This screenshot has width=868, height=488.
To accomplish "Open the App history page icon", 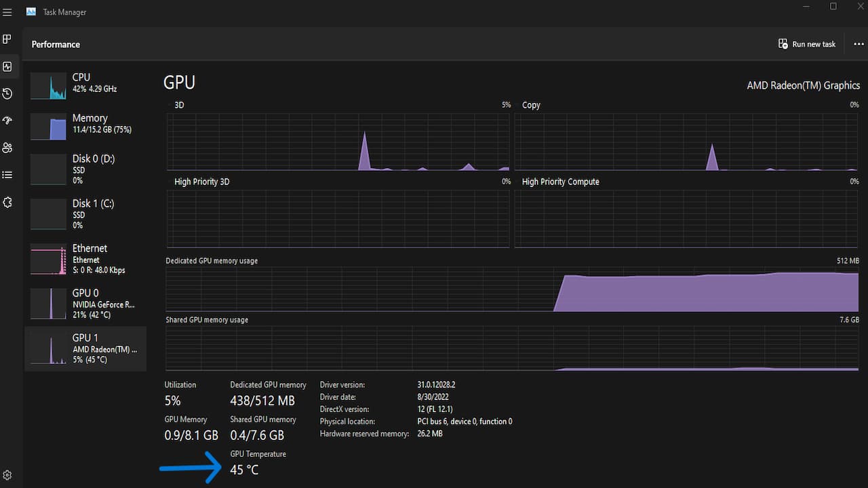I will pos(7,94).
